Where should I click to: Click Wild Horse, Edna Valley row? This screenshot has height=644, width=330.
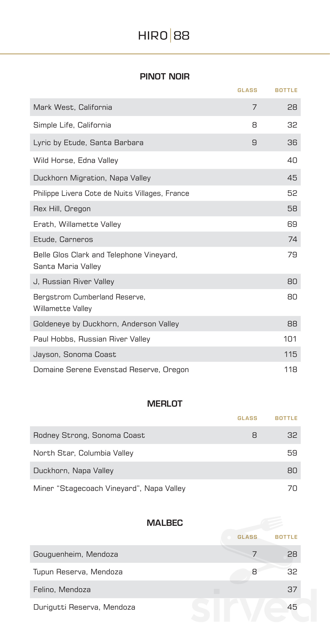coord(76,160)
